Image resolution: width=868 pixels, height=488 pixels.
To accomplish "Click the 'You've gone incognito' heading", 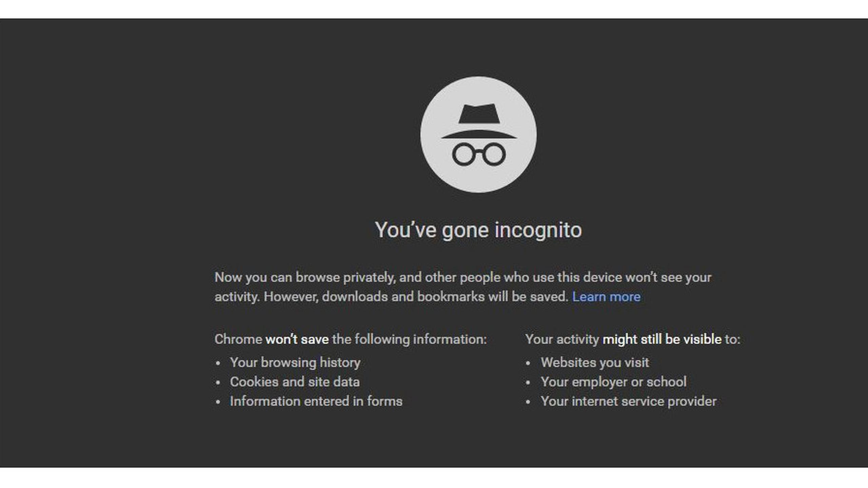I will tap(478, 230).
